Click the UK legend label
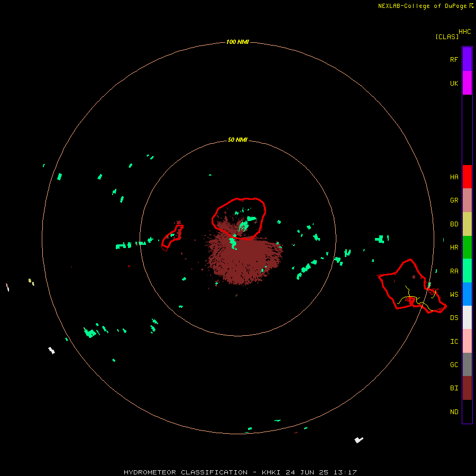Image resolution: width=476 pixels, height=476 pixels. (x=454, y=83)
